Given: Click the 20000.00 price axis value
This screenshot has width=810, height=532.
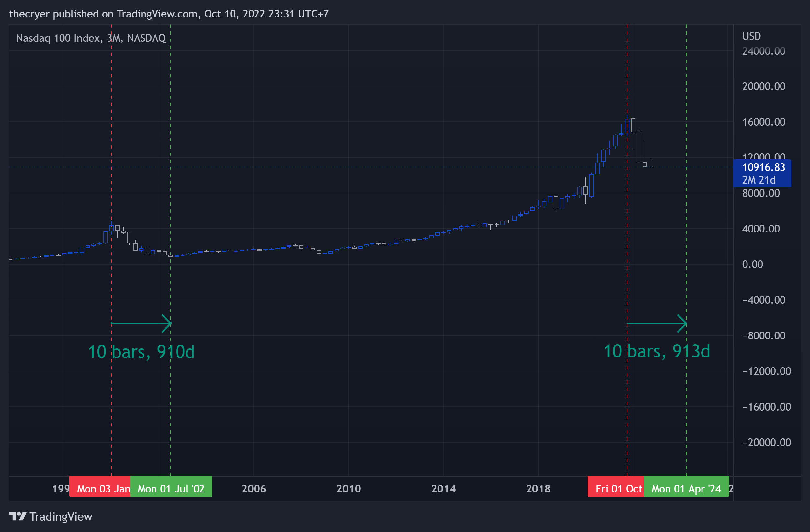Looking at the screenshot, I should point(764,86).
